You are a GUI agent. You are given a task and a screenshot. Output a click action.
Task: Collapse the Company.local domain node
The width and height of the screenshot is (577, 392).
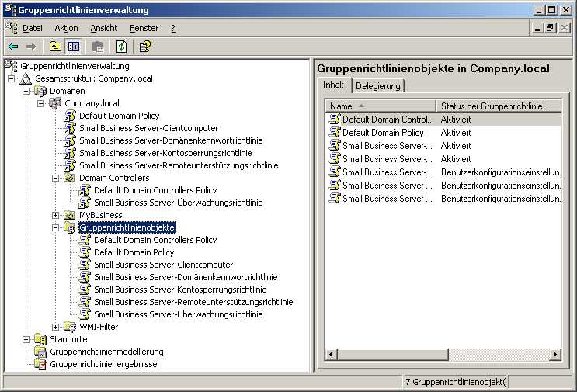click(x=41, y=104)
